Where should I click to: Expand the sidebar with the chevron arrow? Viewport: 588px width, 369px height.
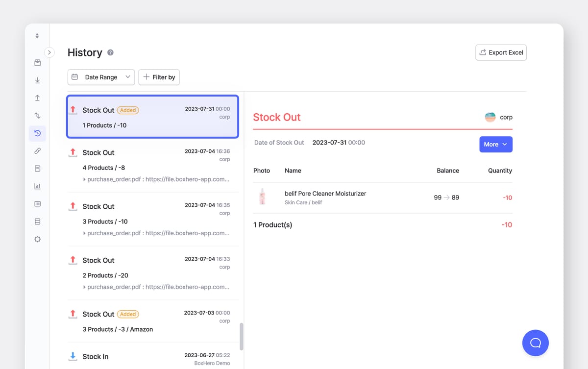click(49, 52)
